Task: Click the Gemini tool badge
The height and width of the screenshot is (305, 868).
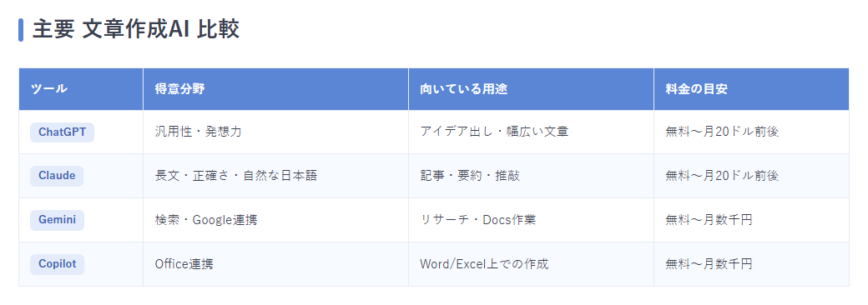Action: click(57, 220)
